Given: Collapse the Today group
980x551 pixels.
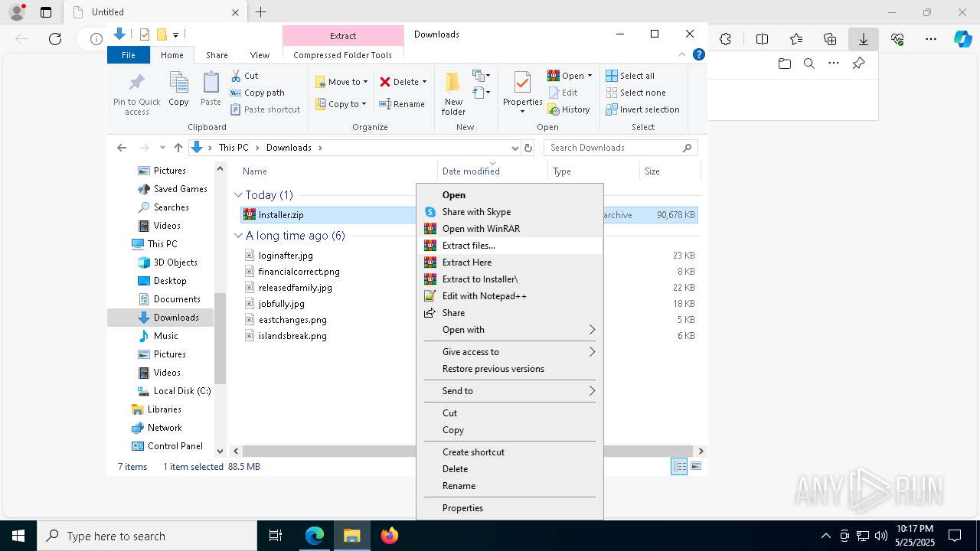Looking at the screenshot, I should point(238,195).
